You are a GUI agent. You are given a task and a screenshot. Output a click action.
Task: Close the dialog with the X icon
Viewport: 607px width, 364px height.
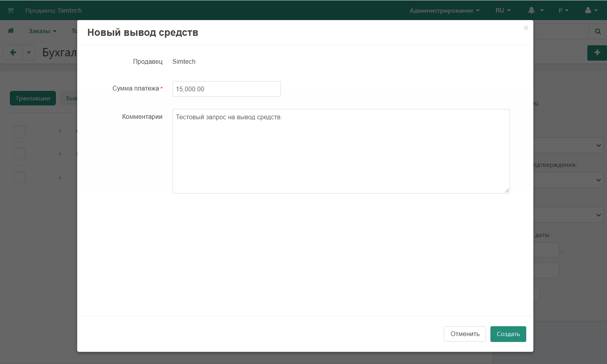(525, 28)
